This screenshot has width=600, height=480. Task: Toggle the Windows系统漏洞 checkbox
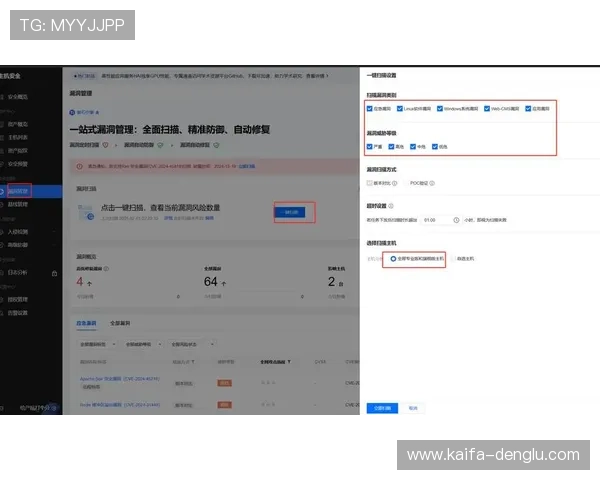(x=440, y=109)
